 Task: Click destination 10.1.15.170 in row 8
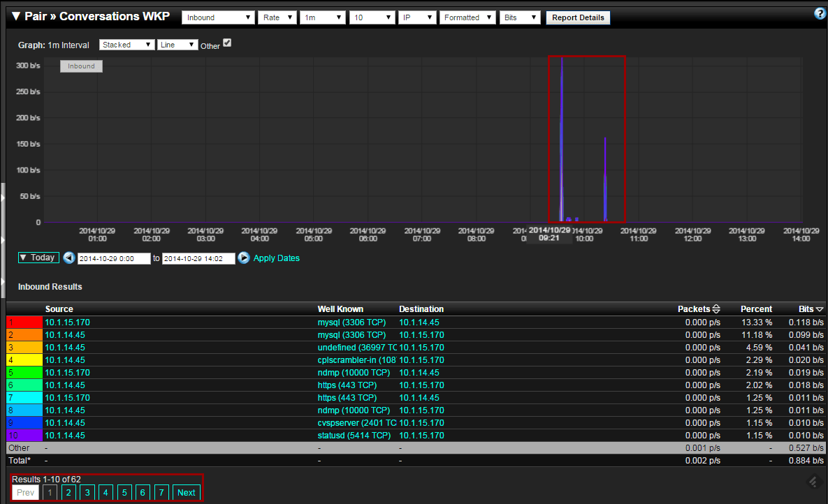point(421,410)
